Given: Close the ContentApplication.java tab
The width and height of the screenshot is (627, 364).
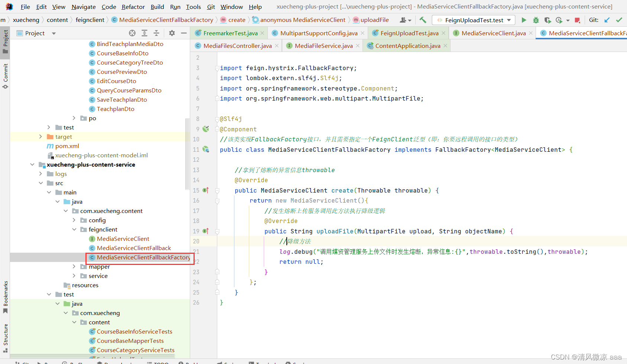Looking at the screenshot, I should [x=445, y=46].
